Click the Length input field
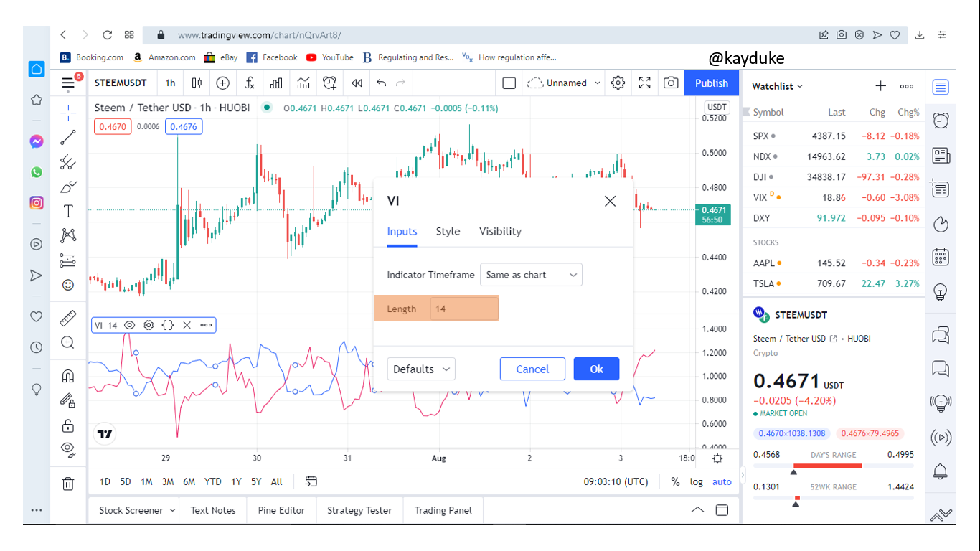The height and width of the screenshot is (551, 980). [x=464, y=309]
